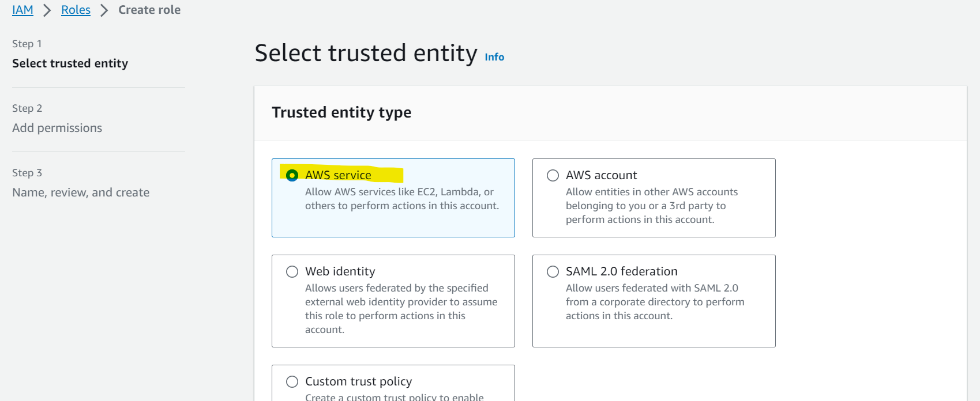Click the AWS account option card
Image resolution: width=980 pixels, height=401 pixels.
coord(654,198)
